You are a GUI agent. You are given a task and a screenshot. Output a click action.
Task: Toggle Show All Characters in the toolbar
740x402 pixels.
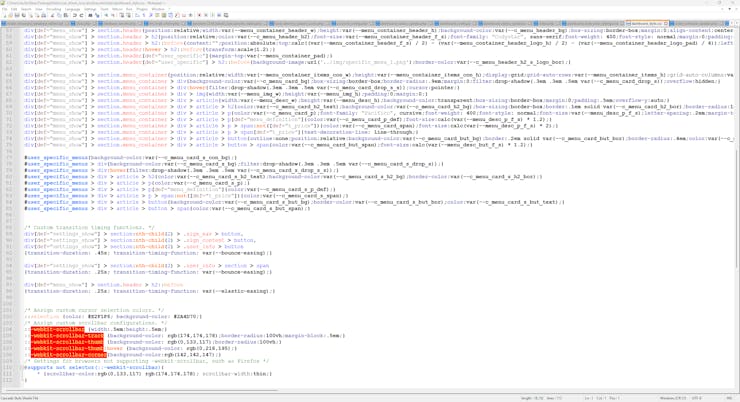tap(143, 15)
